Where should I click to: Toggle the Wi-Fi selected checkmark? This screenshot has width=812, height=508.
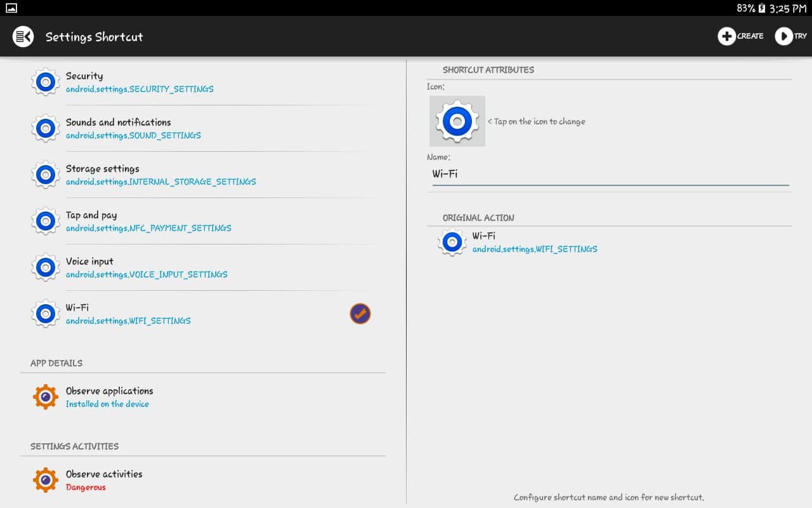pyautogui.click(x=360, y=314)
